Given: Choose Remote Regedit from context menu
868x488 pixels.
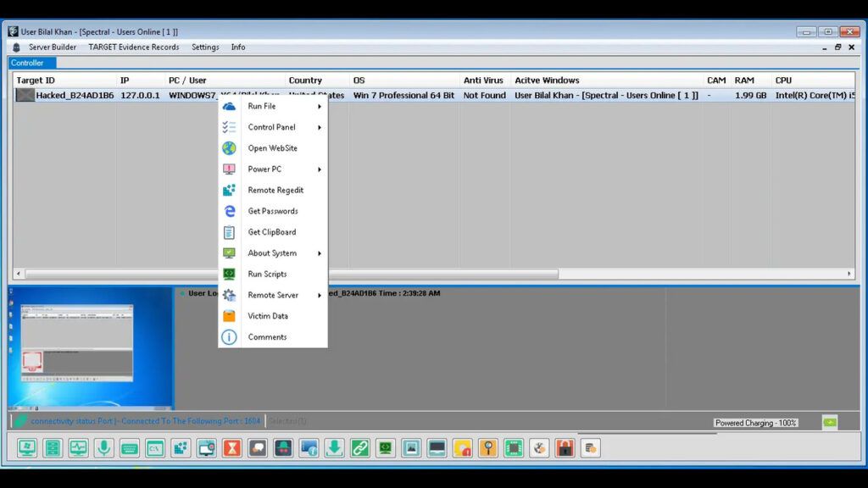Looking at the screenshot, I should point(274,191).
